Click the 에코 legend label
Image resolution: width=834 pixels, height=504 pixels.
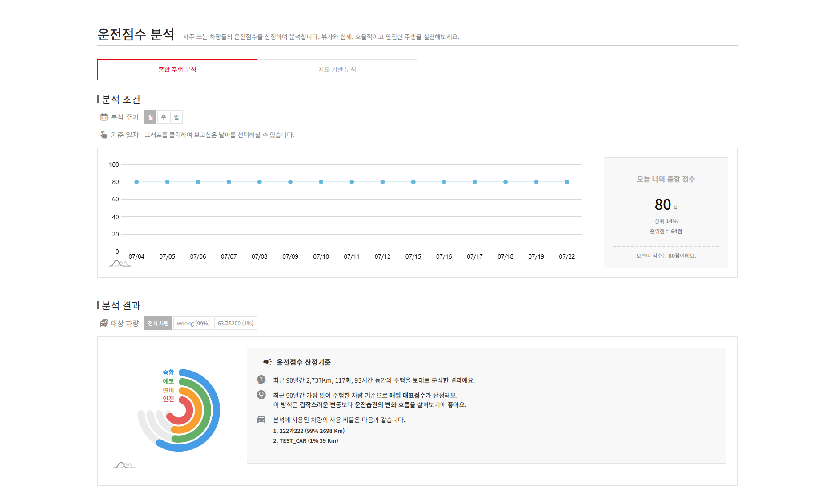[168, 381]
